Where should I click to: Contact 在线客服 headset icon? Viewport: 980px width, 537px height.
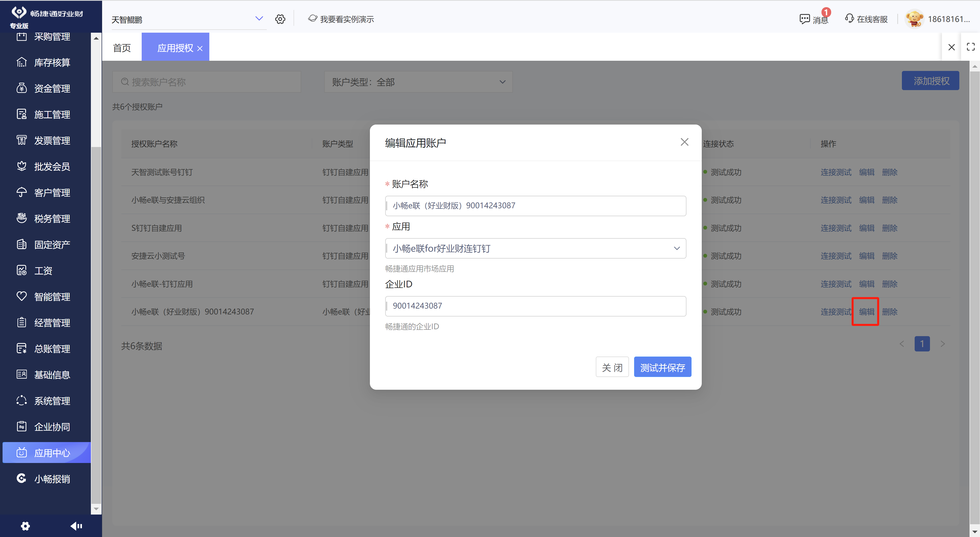click(849, 19)
